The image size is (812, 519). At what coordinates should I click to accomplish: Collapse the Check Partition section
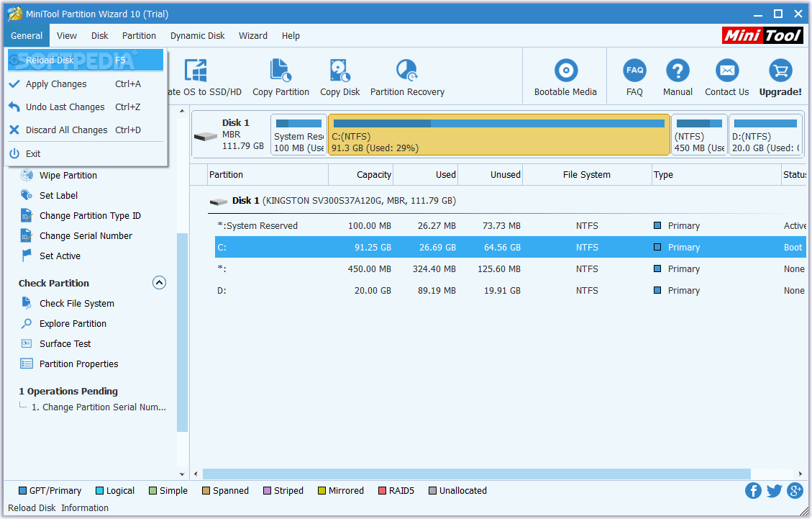pos(159,283)
